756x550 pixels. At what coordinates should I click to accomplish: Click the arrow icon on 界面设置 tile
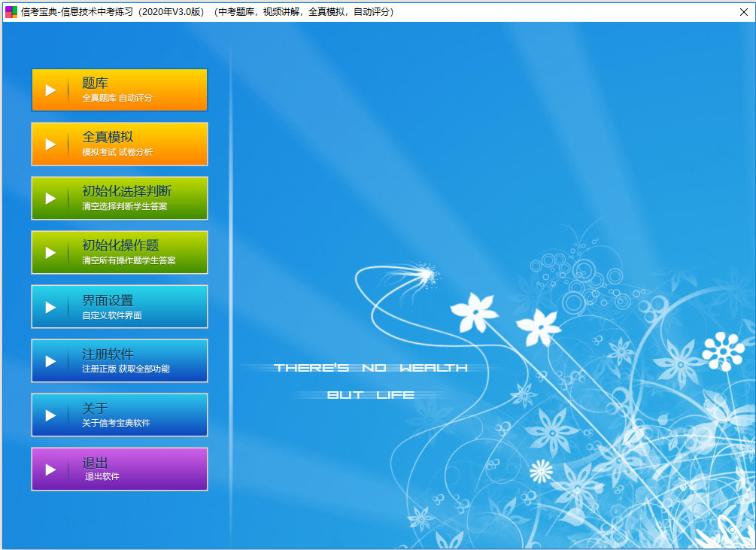(50, 307)
